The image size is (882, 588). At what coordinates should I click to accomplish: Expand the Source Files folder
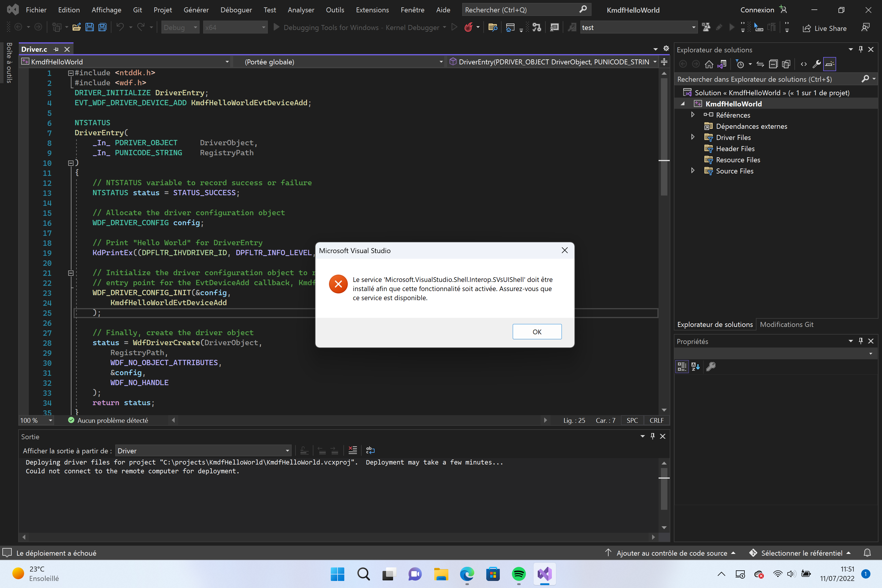tap(693, 171)
